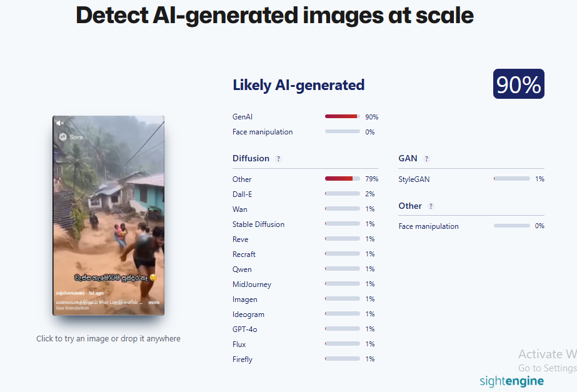Click the Dall-E score row label
Screen dimensions: 577x392
(242, 194)
